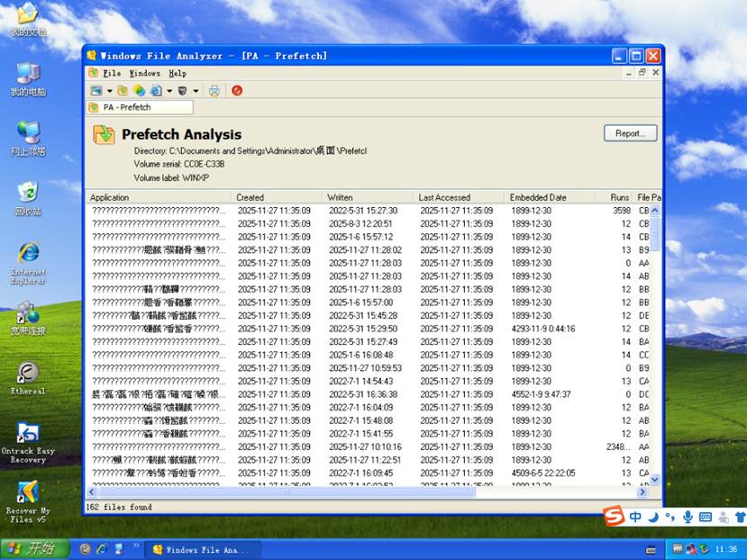The width and height of the screenshot is (747, 560).
Task: Open the dropdown arrow beside the thumbnail database icon
Action: pos(110,90)
